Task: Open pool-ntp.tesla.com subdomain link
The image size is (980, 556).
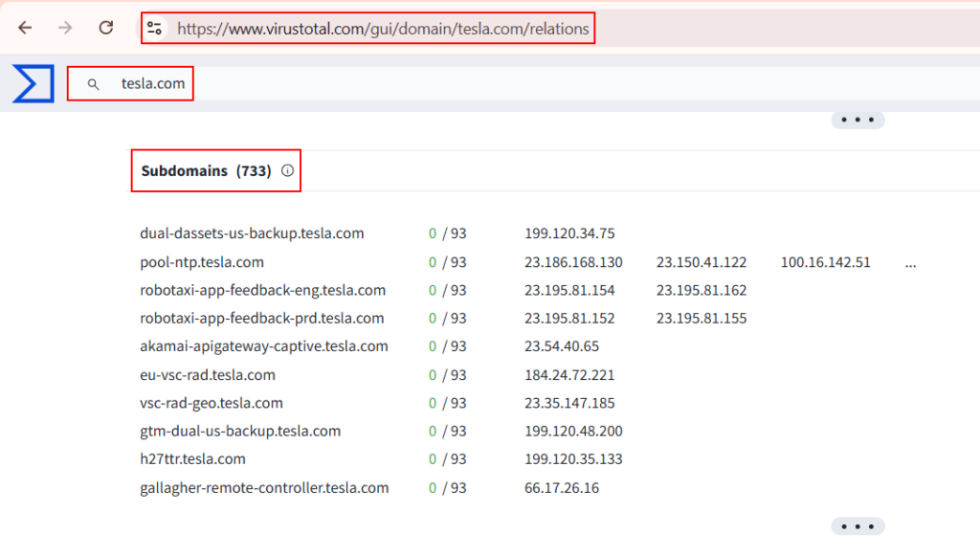Action: tap(202, 262)
